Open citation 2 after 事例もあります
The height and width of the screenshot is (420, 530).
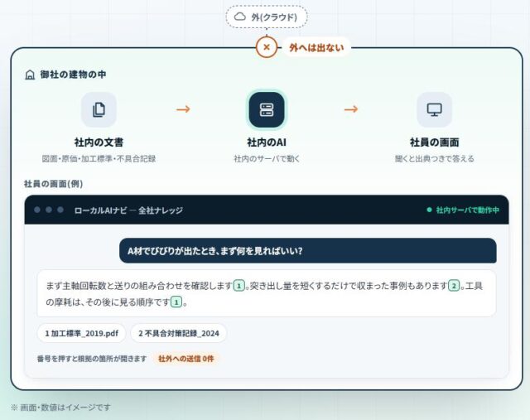454,286
